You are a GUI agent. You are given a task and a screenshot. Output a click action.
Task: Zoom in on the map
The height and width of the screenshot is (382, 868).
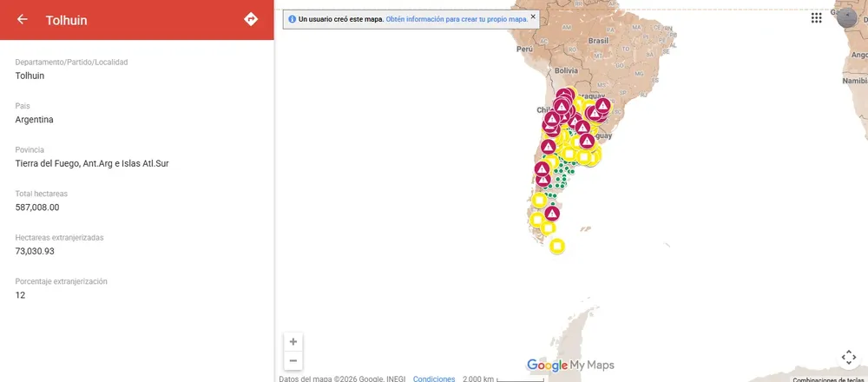click(x=293, y=341)
